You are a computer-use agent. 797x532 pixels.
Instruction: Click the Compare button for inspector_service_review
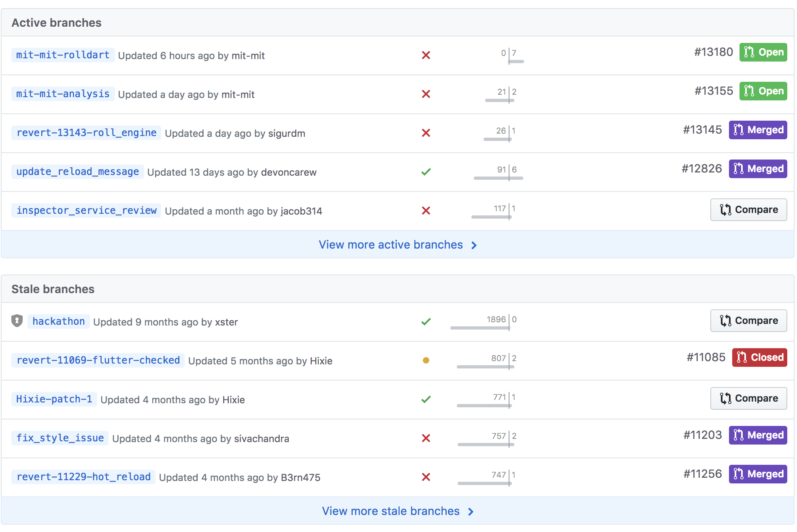[x=748, y=210]
